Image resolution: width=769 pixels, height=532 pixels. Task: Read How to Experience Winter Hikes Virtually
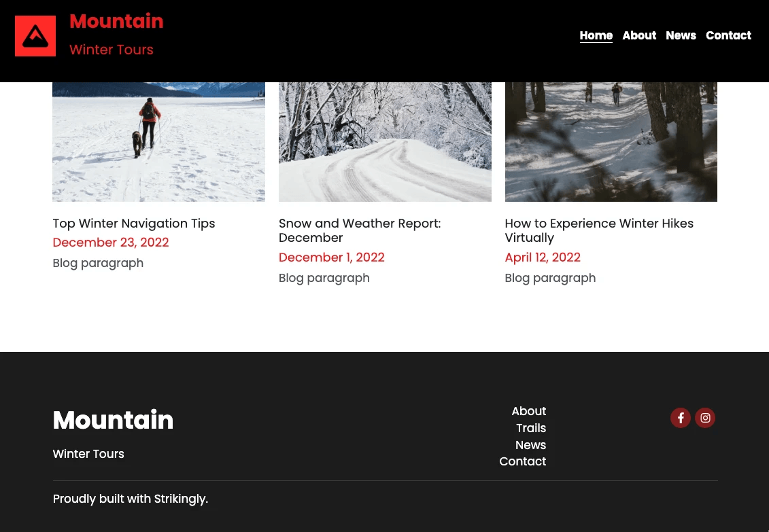pyautogui.click(x=599, y=230)
